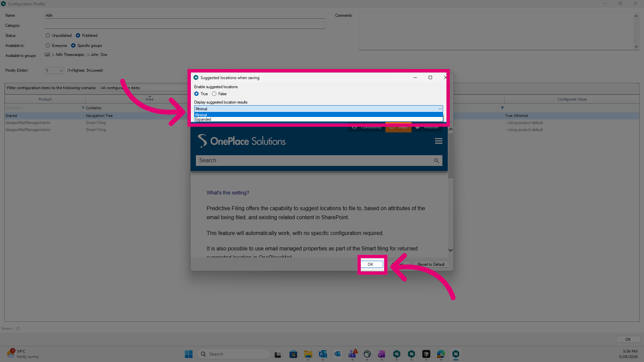Viewport: 644px width, 362px height.
Task: Remove John Doe from groups
Action: (x=88, y=55)
